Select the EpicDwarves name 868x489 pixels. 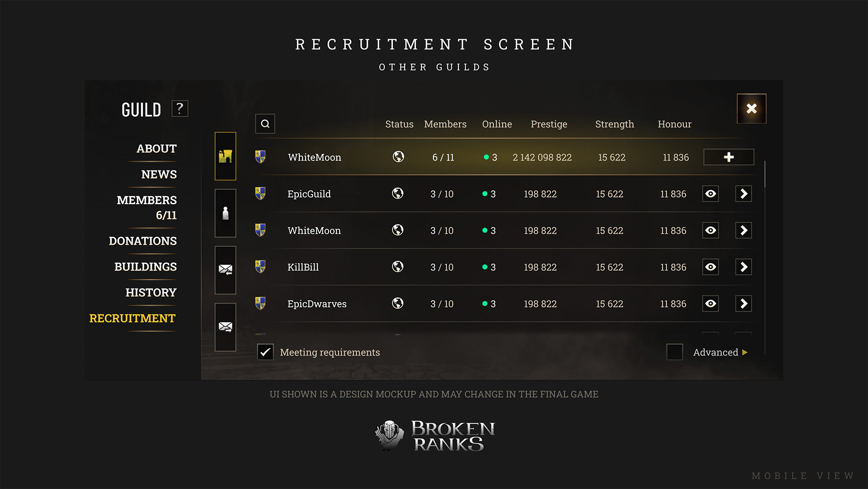tap(317, 304)
